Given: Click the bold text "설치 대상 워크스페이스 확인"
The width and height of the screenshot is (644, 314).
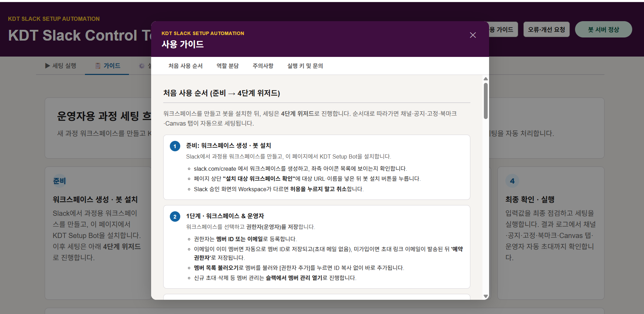Looking at the screenshot, I should (259, 179).
